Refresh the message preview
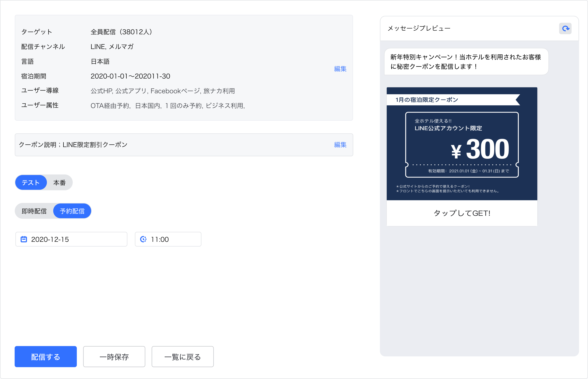 point(565,28)
